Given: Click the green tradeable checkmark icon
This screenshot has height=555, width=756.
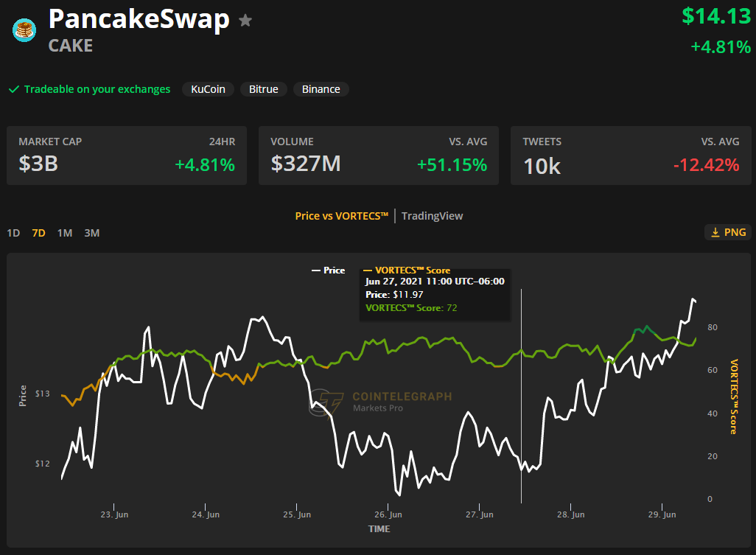Looking at the screenshot, I should 13,89.
